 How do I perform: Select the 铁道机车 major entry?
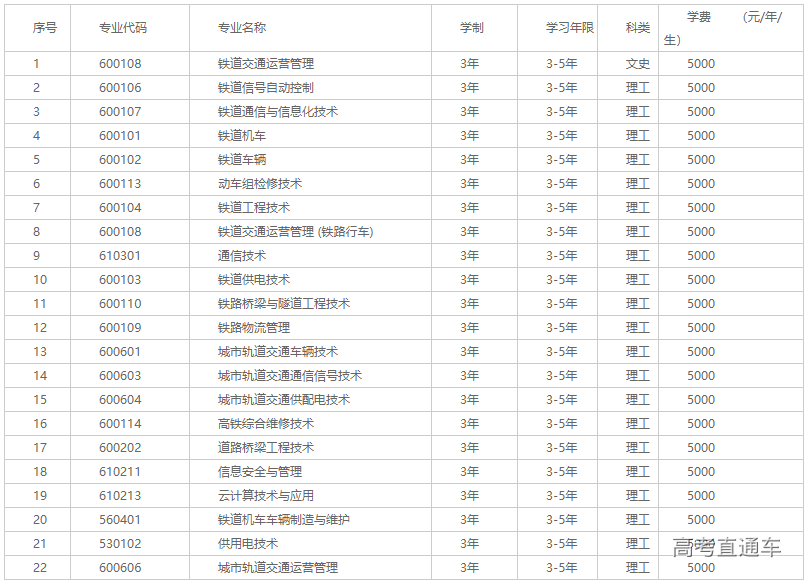click(240, 135)
